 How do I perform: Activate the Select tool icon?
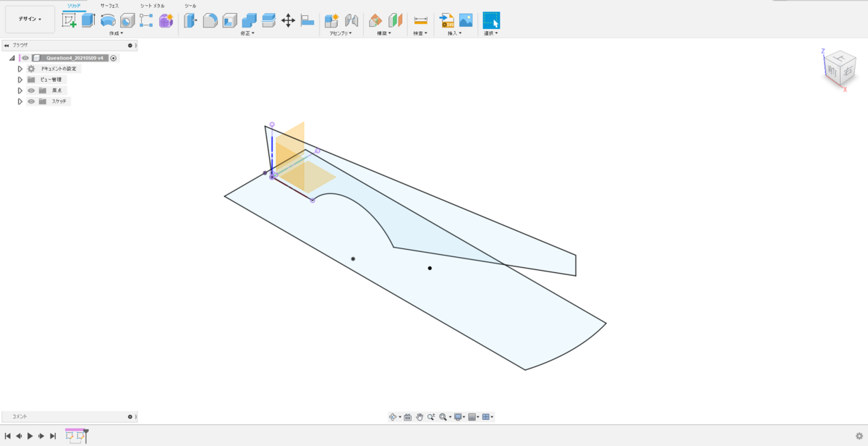click(491, 20)
